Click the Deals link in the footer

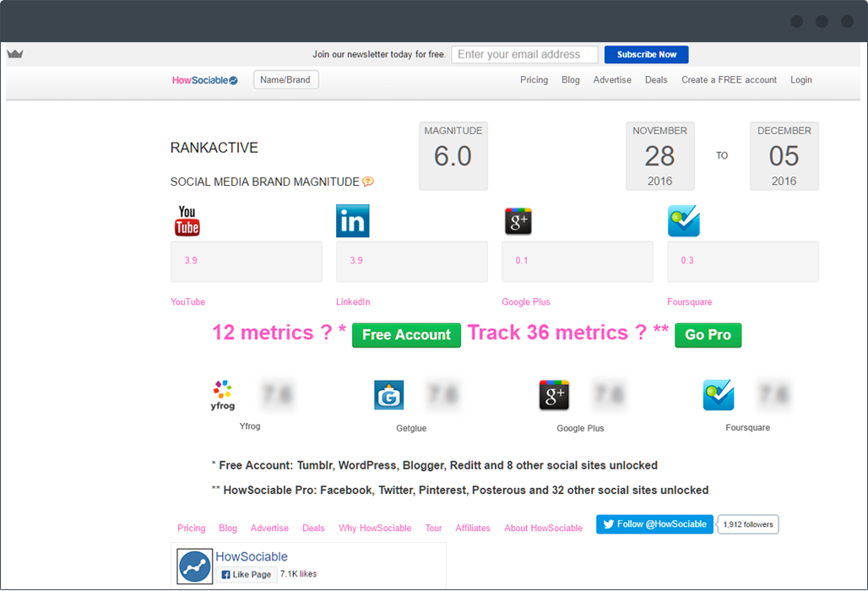pos(313,528)
